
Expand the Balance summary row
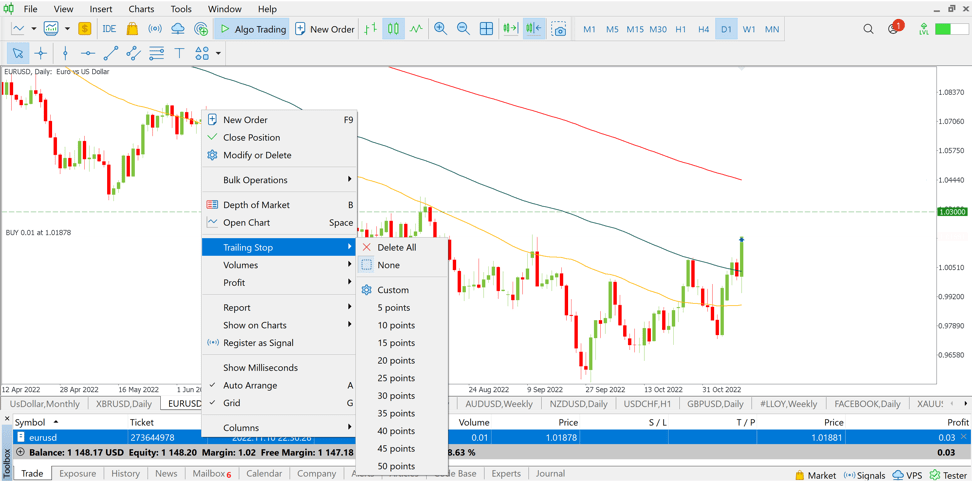19,452
